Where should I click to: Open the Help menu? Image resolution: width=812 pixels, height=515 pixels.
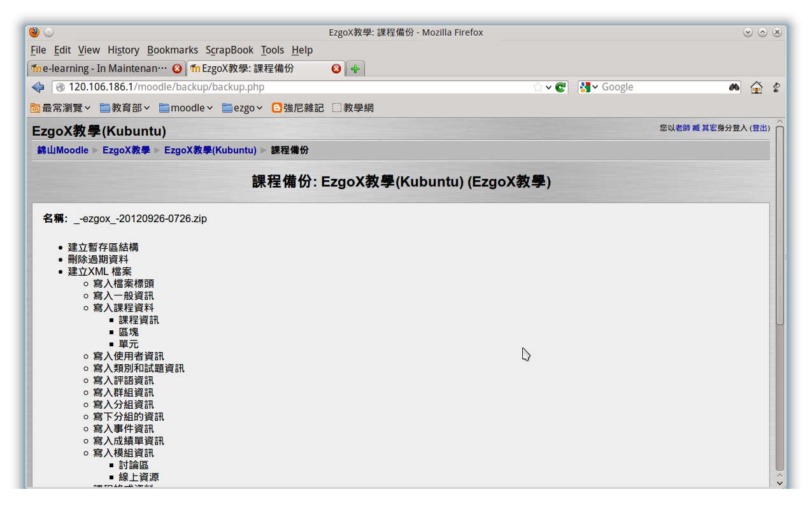303,50
